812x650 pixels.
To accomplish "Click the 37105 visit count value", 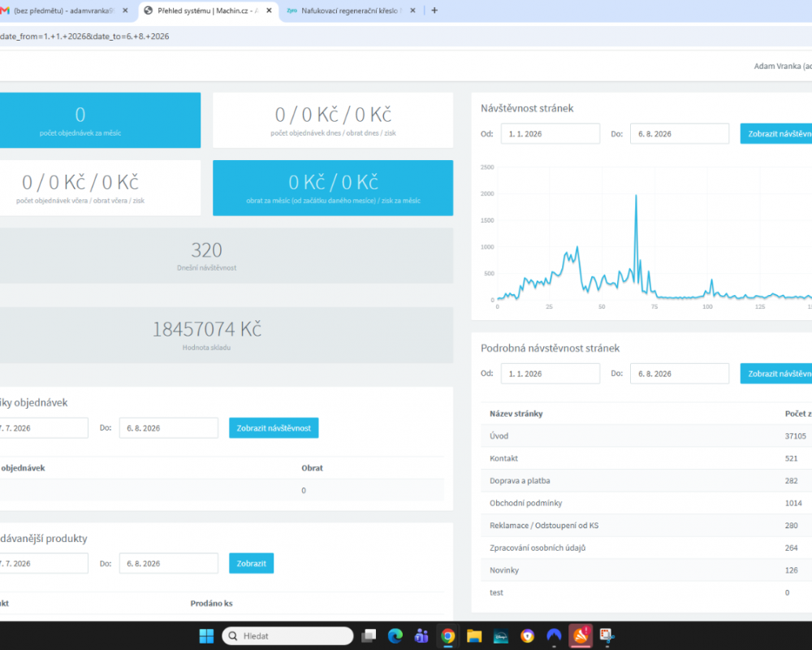I will [x=796, y=436].
